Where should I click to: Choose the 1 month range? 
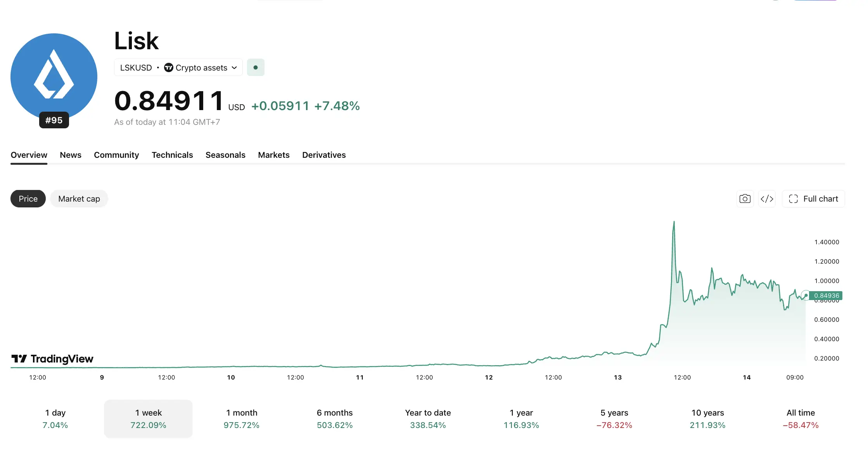(x=242, y=419)
